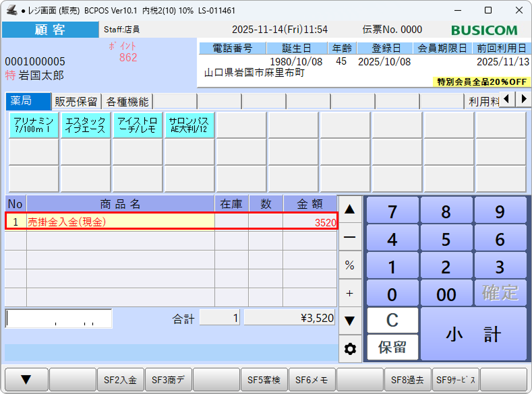This screenshot has width=532, height=394.
Task: Click the gear settings icon
Action: (x=349, y=349)
